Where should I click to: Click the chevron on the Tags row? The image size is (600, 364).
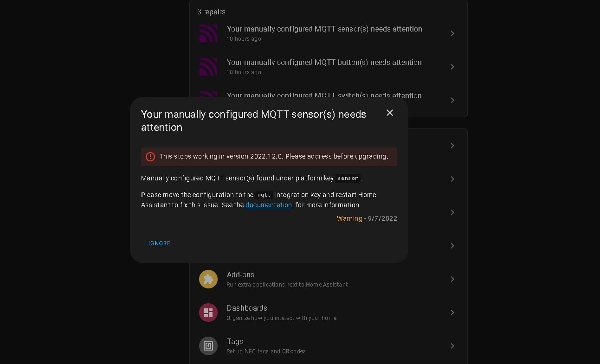(x=452, y=346)
